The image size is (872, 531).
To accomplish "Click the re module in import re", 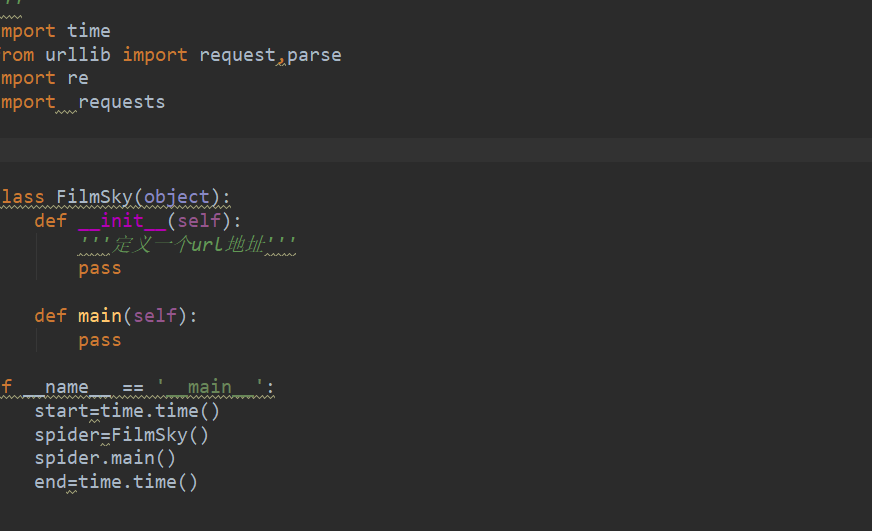I will click(78, 78).
